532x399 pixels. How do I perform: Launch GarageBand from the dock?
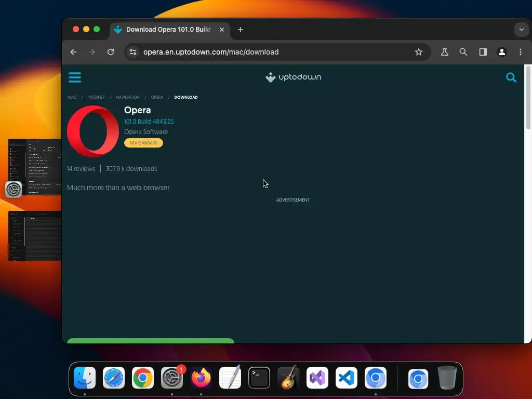288,378
